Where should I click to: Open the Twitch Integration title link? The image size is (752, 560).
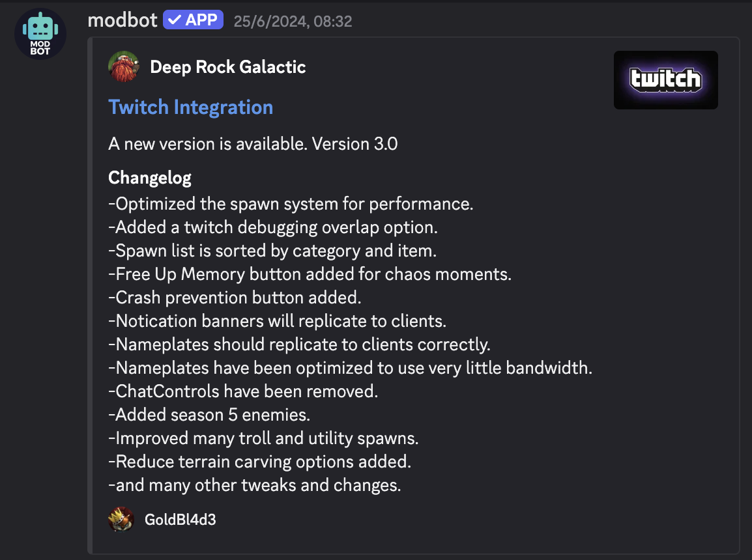pyautogui.click(x=190, y=107)
